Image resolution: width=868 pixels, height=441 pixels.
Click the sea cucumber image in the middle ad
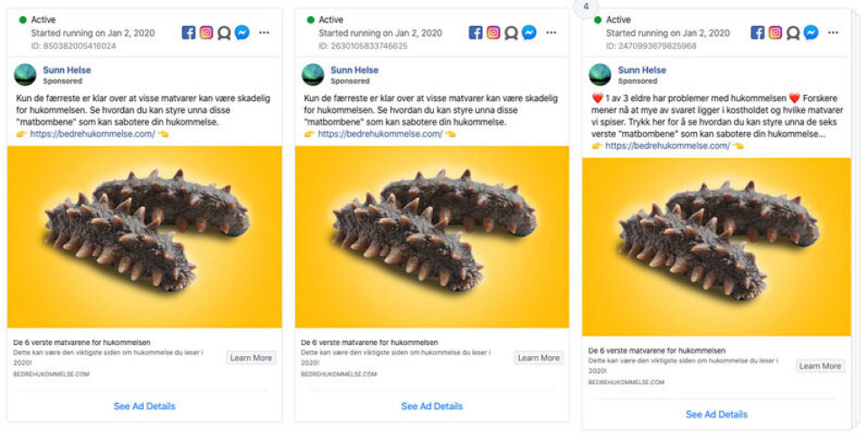tap(431, 237)
